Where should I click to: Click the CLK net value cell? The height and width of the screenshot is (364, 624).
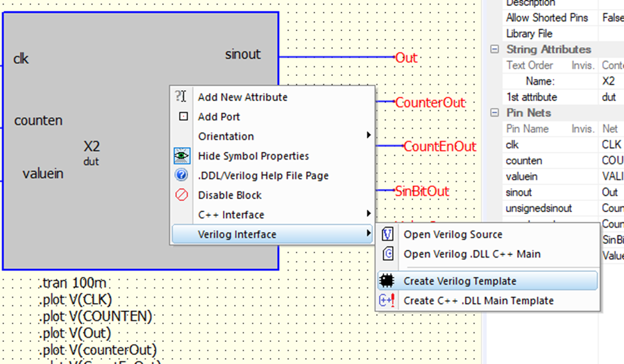(x=611, y=145)
